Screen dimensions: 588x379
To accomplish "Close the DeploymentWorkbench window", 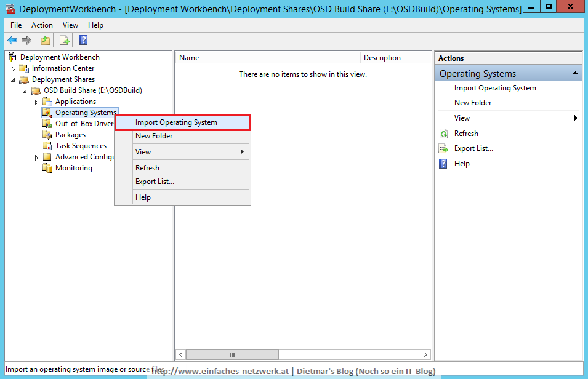I will coord(570,6).
